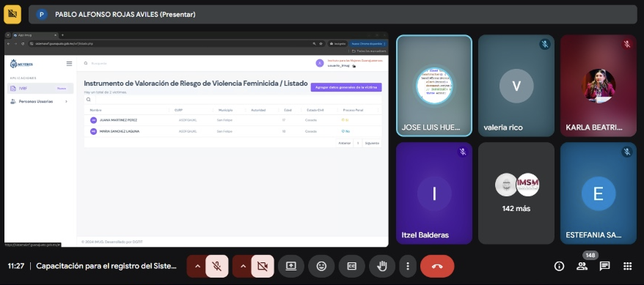Open the activities grid icon
The image size is (644, 285).
click(x=627, y=266)
